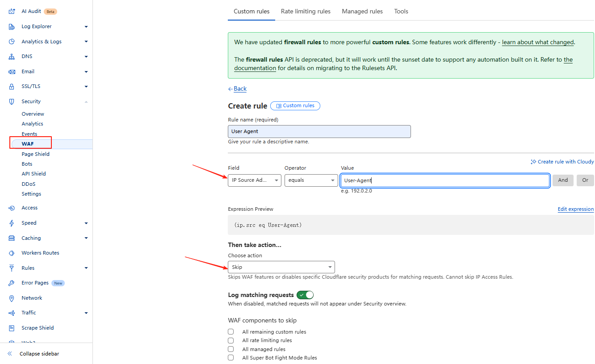The width and height of the screenshot is (595, 364).
Task: Expand the Operator dropdown set to equals
Action: tap(311, 180)
